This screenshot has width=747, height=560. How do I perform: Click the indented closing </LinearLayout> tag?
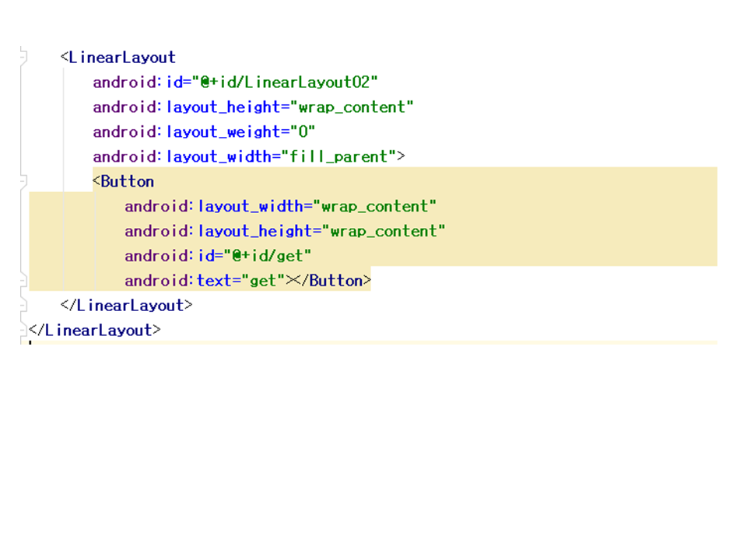(126, 306)
